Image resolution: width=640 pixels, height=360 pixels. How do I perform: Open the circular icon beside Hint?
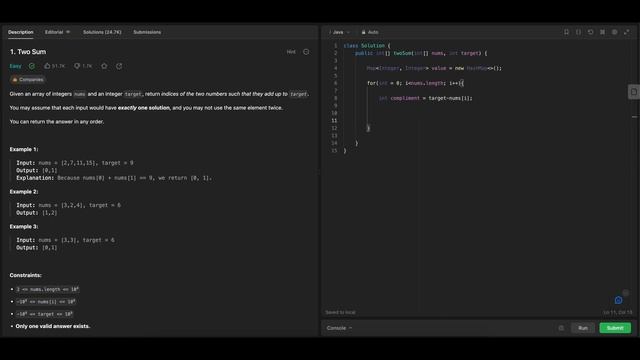[x=306, y=52]
